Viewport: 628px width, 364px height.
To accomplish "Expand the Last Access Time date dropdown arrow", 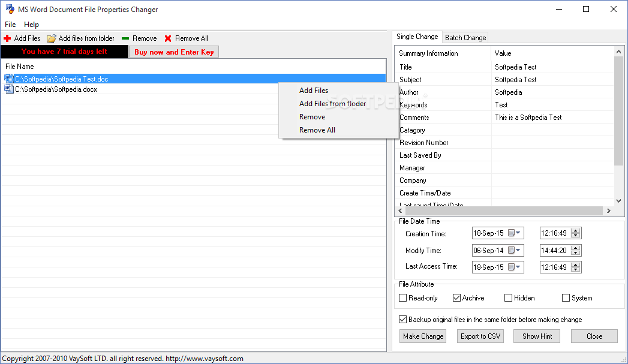I will pyautogui.click(x=518, y=267).
